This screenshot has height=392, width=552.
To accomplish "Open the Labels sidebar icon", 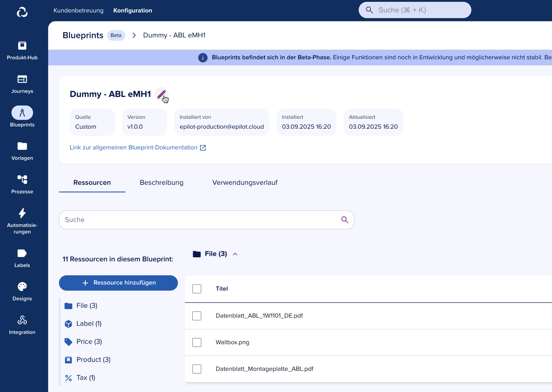I will 22,253.
